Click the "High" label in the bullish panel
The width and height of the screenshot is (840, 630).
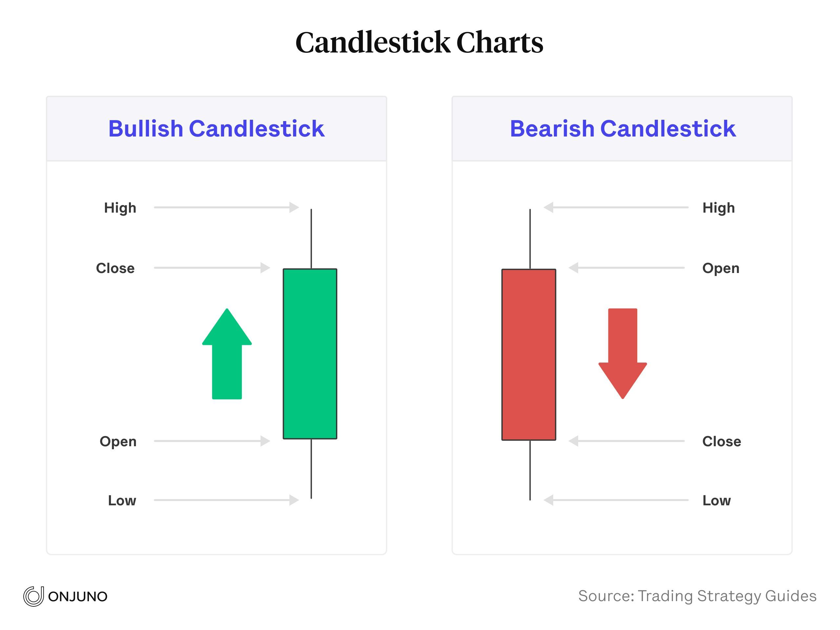click(x=120, y=208)
